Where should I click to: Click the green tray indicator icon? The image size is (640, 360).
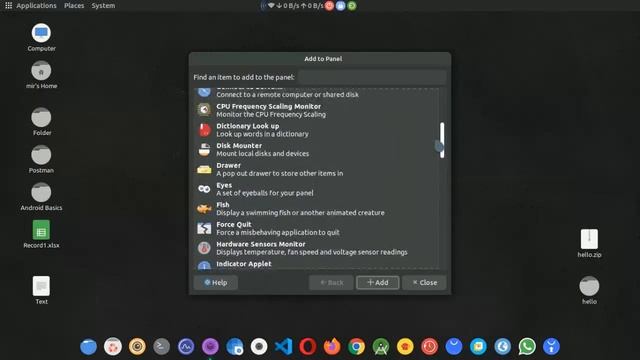pyautogui.click(x=351, y=6)
